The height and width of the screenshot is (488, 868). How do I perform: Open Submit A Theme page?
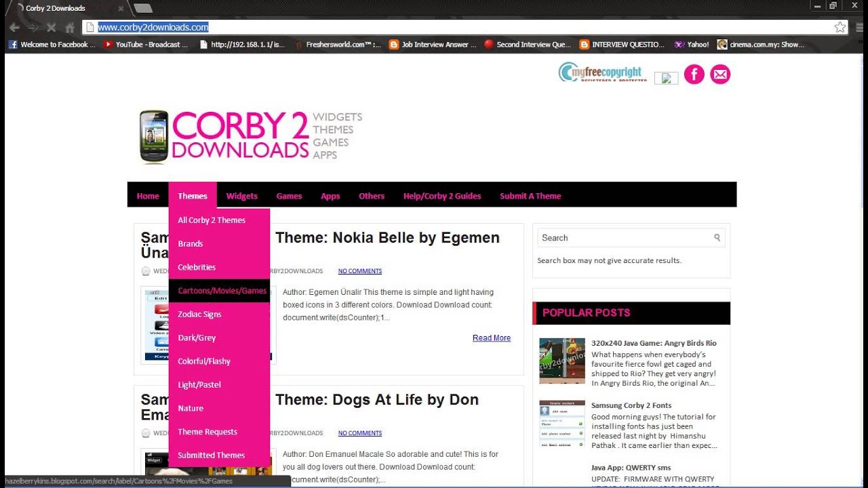point(530,196)
